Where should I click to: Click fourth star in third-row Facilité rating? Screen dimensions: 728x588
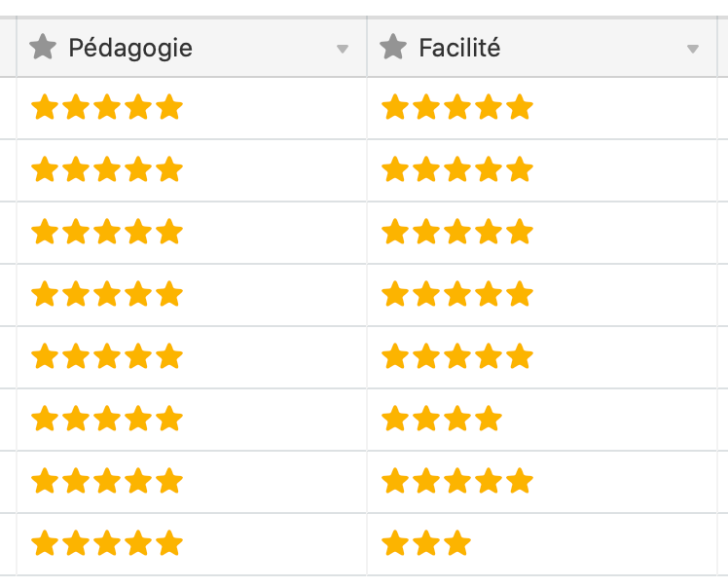[489, 232]
